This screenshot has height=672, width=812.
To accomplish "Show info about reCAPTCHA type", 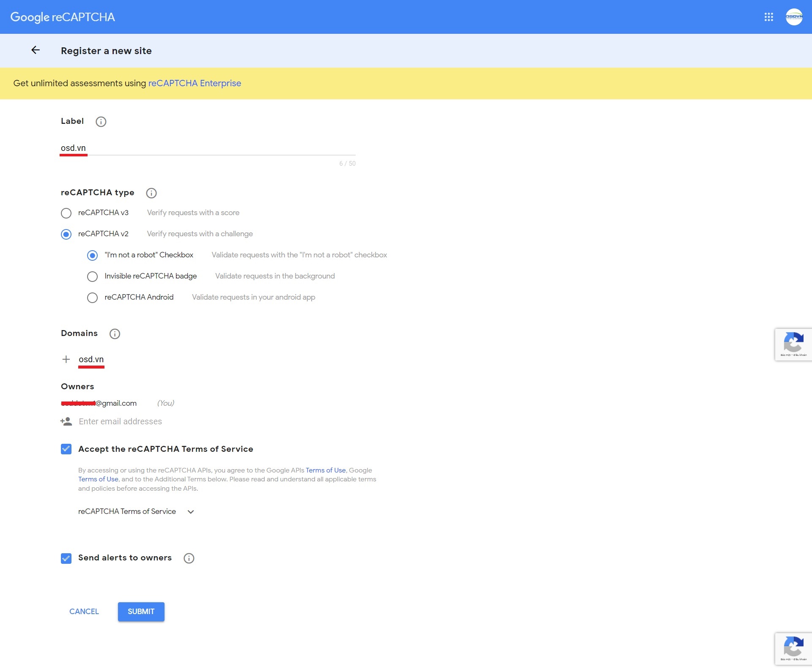I will click(x=151, y=193).
